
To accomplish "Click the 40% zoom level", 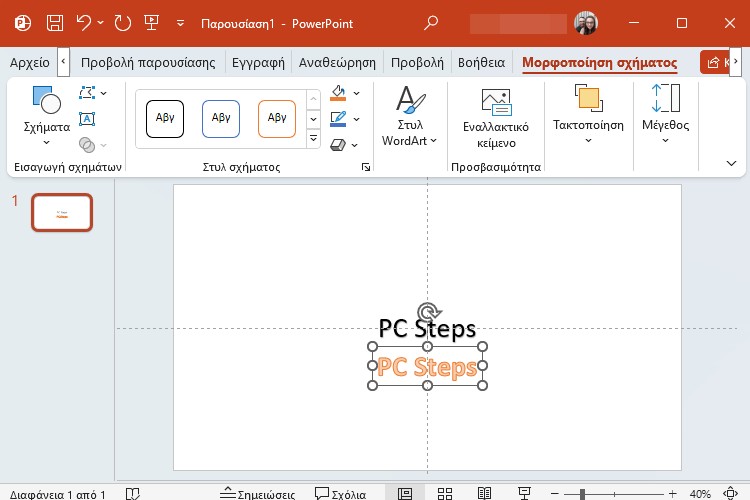I will click(700, 494).
